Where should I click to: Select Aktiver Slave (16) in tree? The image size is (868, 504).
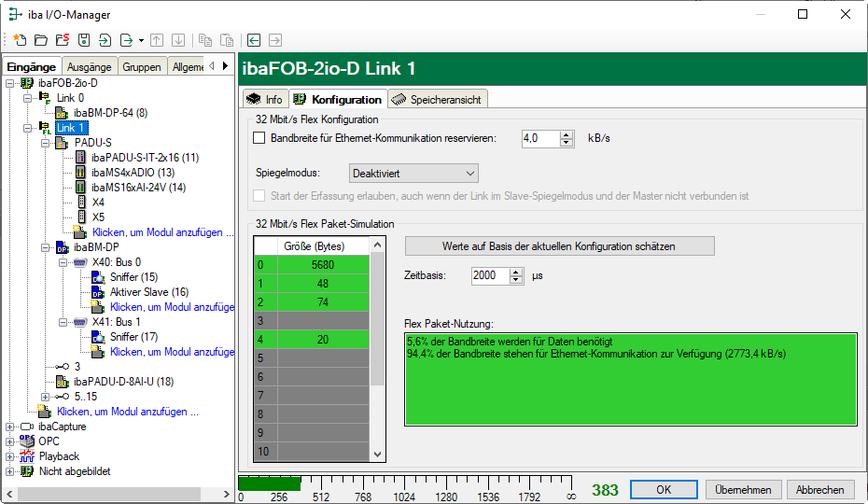point(149,292)
